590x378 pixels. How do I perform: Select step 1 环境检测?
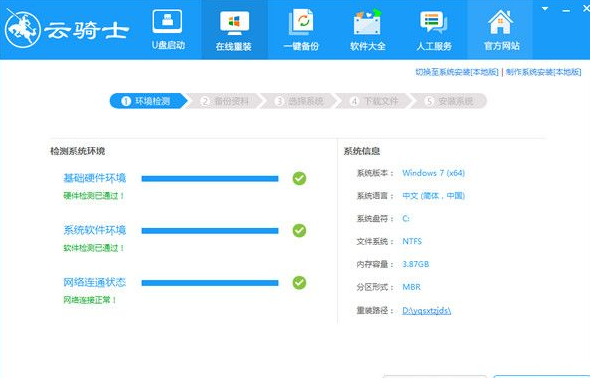[148, 101]
